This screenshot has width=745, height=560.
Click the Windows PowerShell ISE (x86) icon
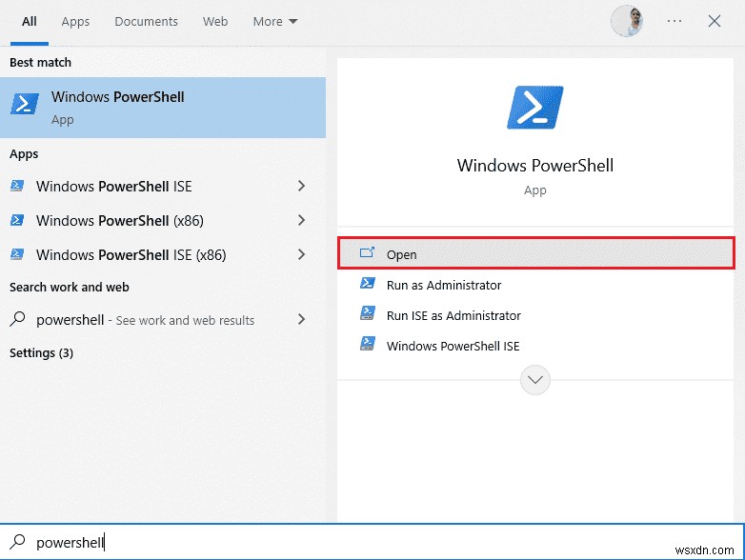click(x=17, y=254)
